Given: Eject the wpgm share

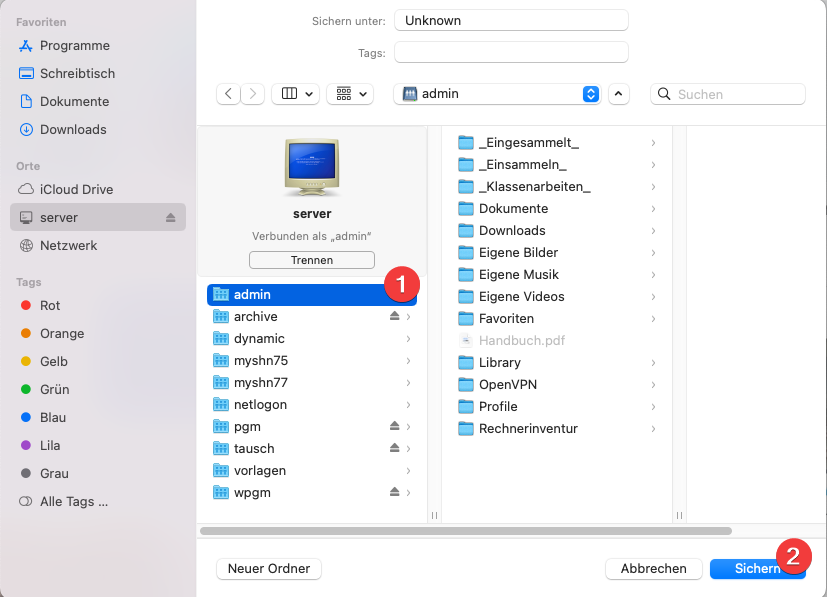Looking at the screenshot, I should click(x=395, y=492).
